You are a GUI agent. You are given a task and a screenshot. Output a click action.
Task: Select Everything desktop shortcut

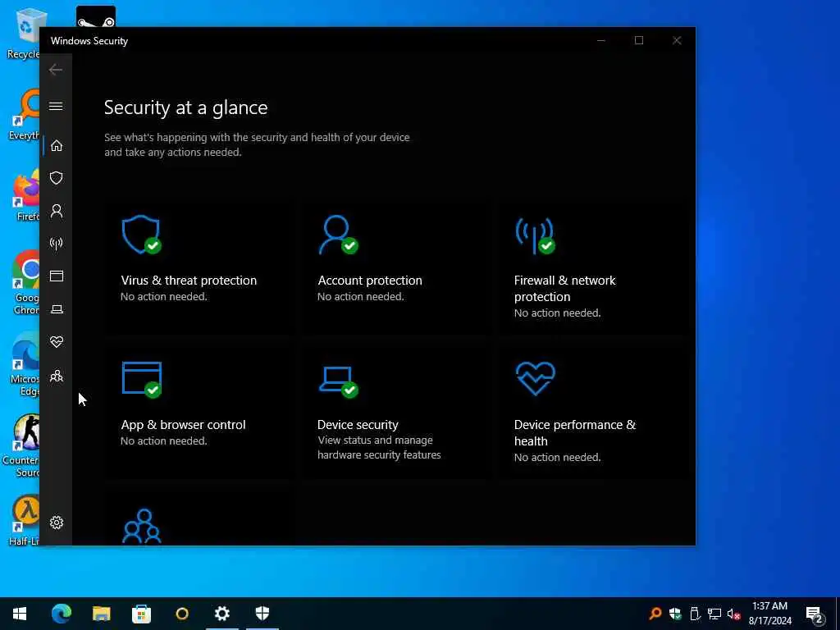tap(24, 115)
